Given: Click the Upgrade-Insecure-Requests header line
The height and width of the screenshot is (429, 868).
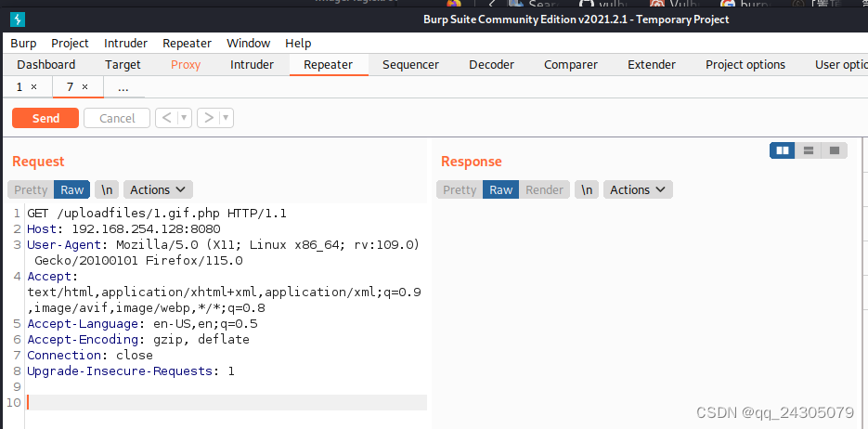Looking at the screenshot, I should tap(131, 370).
